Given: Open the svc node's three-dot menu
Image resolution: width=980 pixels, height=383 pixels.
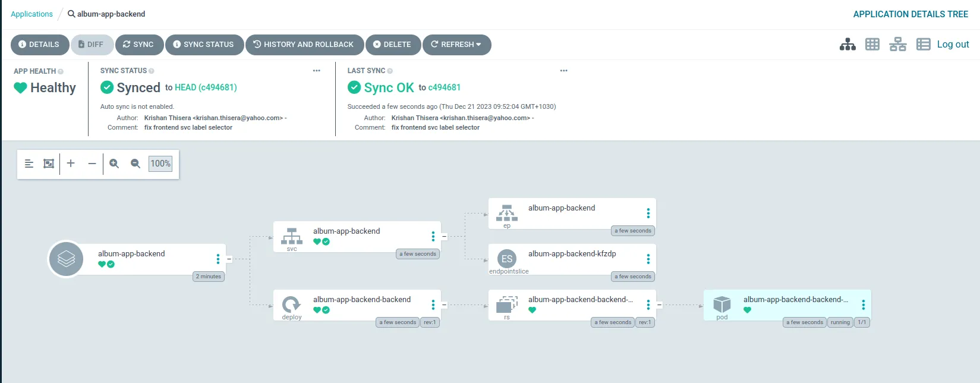Looking at the screenshot, I should pyautogui.click(x=433, y=236).
